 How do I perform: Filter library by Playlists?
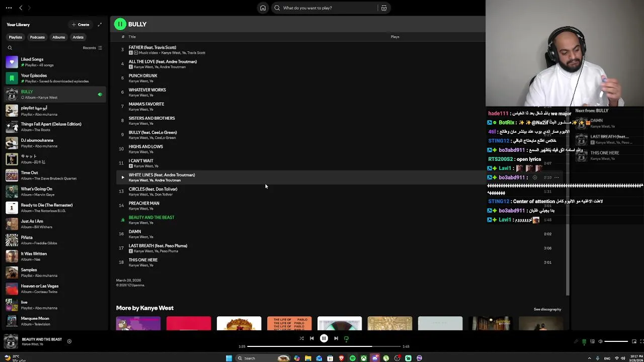coord(15,37)
